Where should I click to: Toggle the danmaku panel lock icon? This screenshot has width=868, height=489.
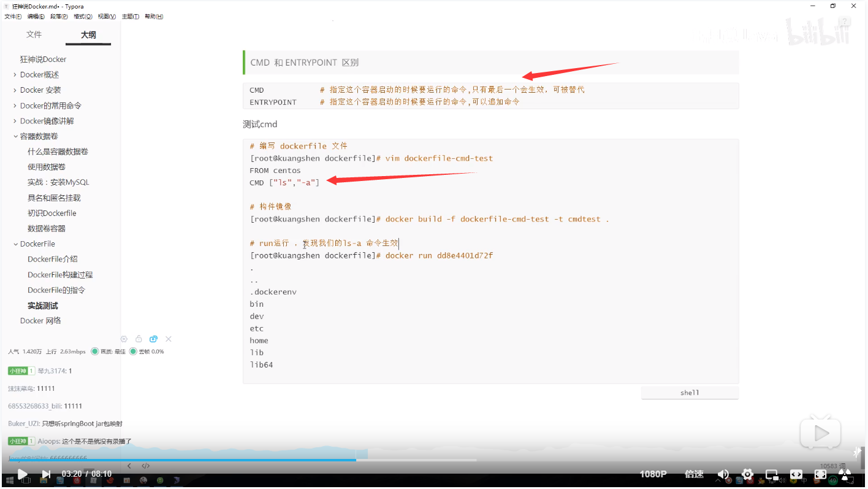click(x=139, y=339)
